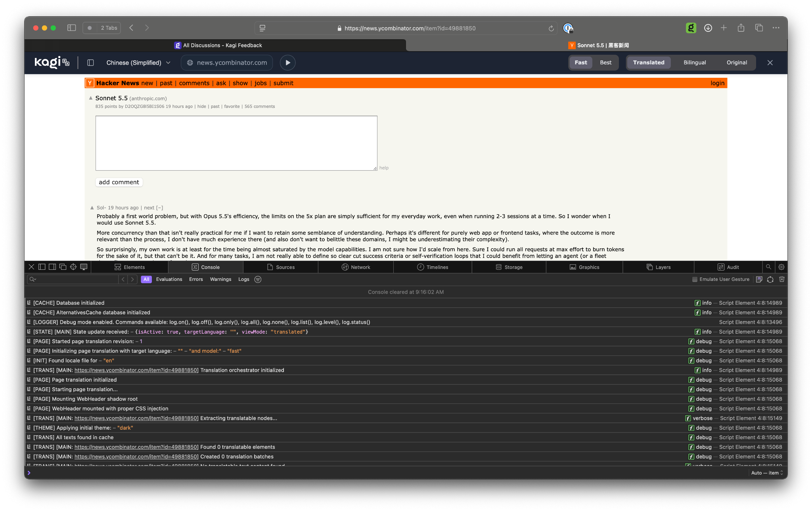Focus the console filter search field
Image resolution: width=812 pixels, height=511 pixels.
click(x=73, y=279)
